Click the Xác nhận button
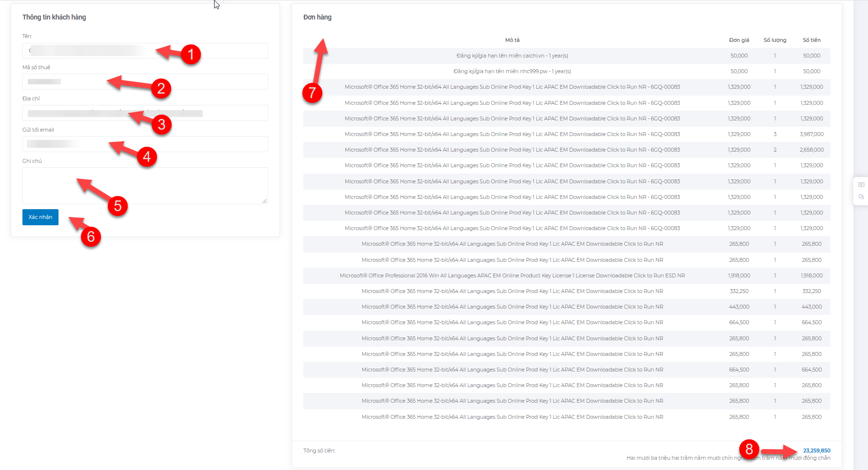Screen dimensions: 868x470 click(40, 217)
